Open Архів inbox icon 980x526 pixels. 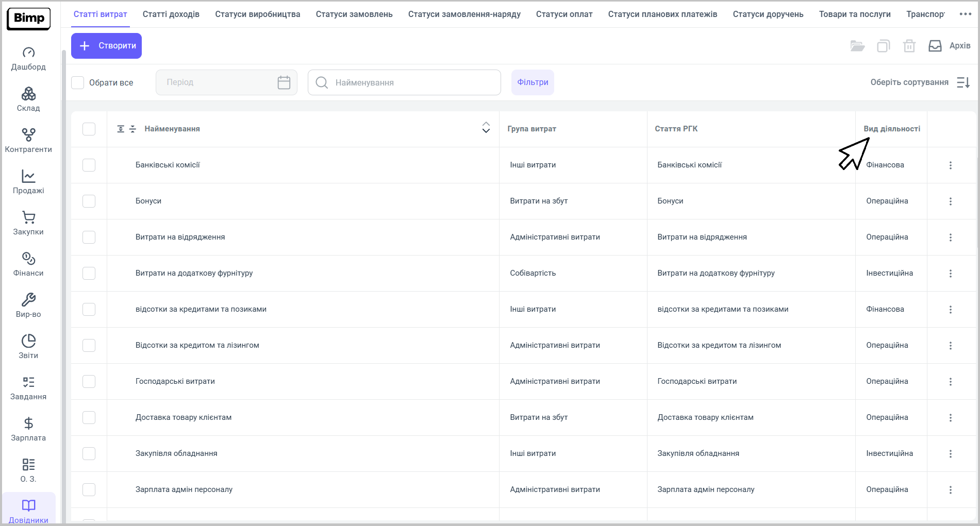(935, 46)
